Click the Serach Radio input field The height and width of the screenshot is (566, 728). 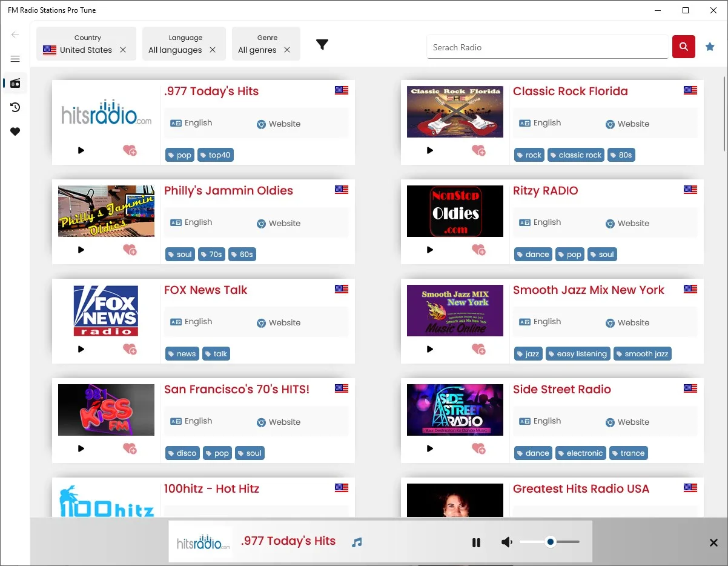click(548, 47)
